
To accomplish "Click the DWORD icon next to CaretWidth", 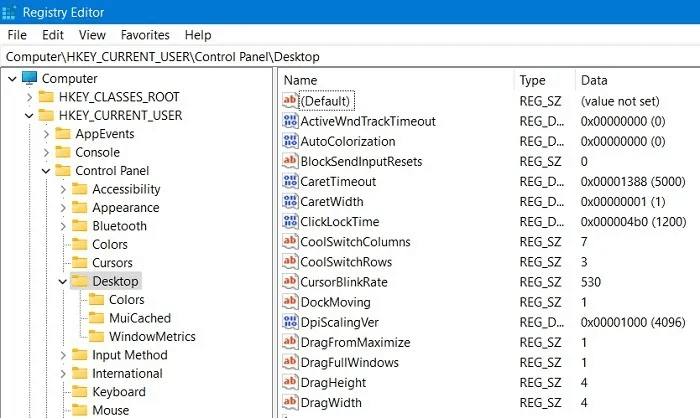I will tap(291, 201).
